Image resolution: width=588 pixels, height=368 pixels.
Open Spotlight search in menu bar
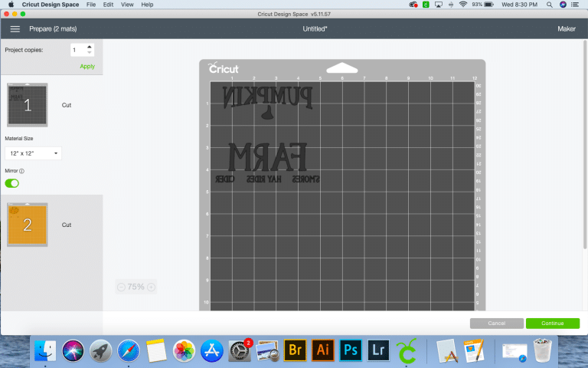[550, 5]
